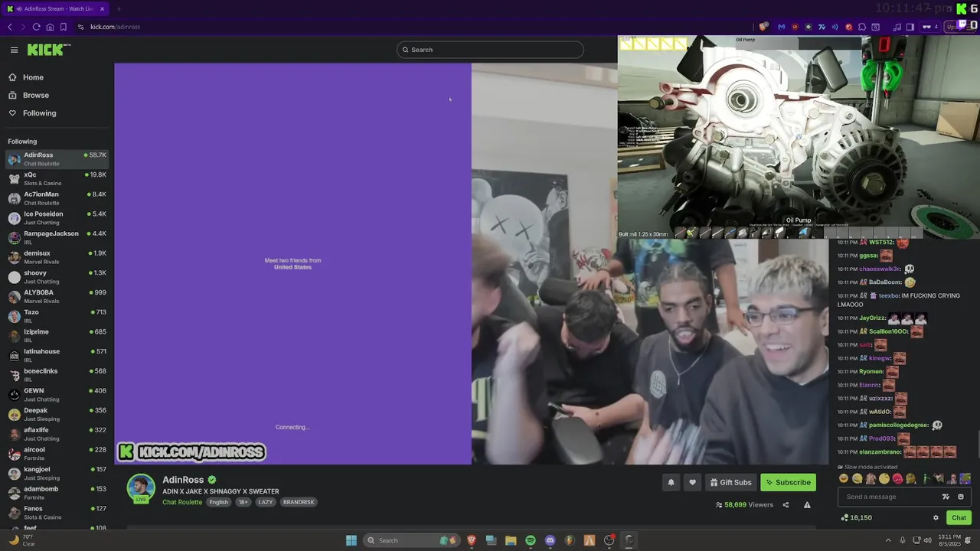Click the report warning triangle icon

[x=807, y=505]
